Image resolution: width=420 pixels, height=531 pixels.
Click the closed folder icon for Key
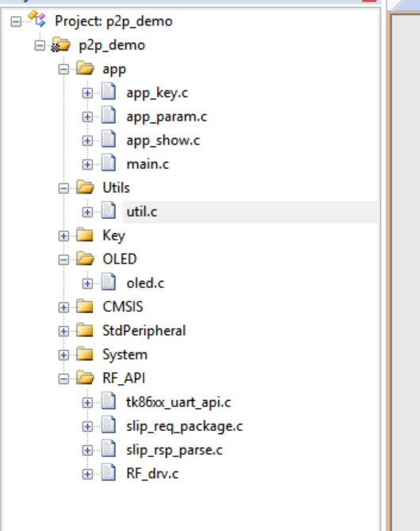pyautogui.click(x=85, y=234)
